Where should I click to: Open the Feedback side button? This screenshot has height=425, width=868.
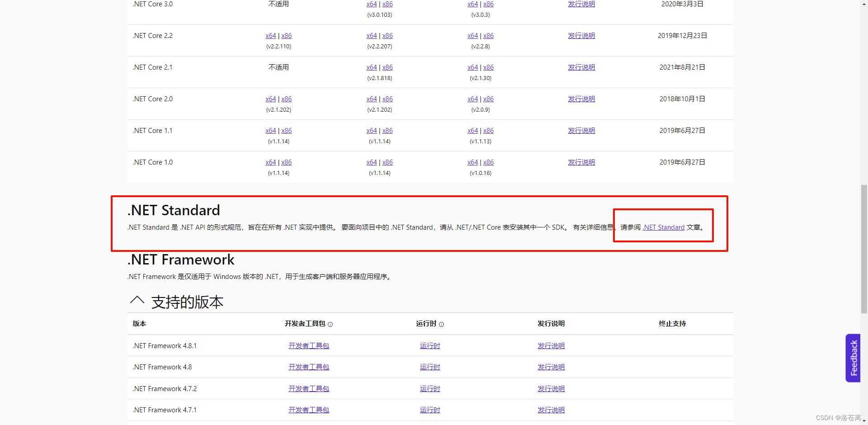(x=853, y=358)
